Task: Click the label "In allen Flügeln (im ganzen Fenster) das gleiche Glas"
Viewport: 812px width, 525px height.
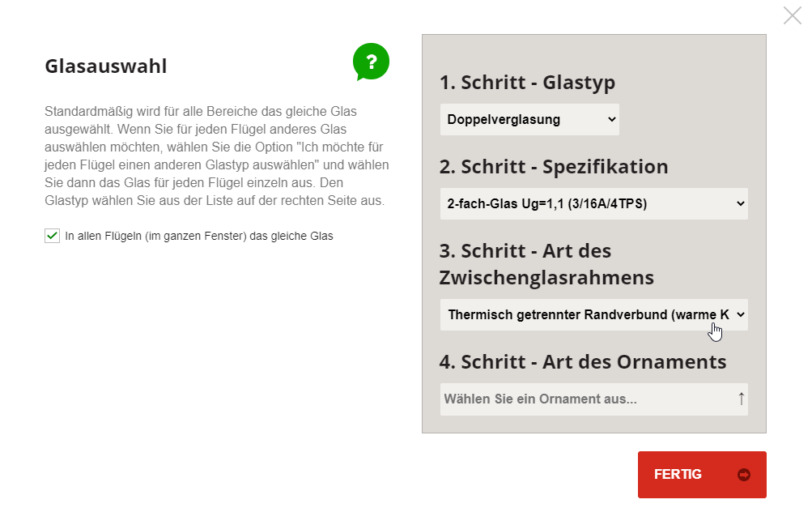Action: (199, 236)
